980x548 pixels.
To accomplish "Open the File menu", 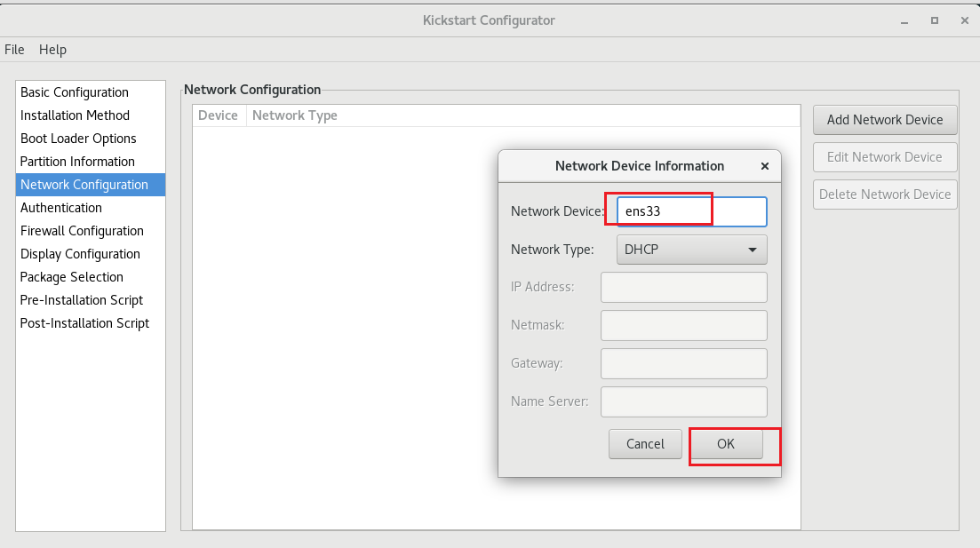I will coord(14,50).
